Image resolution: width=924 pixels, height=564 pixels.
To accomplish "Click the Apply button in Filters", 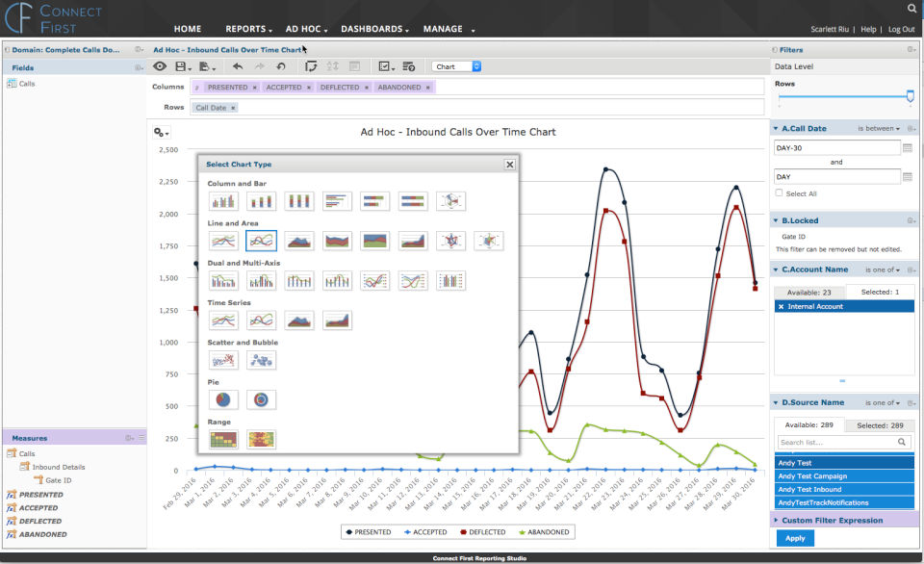I will 795,538.
